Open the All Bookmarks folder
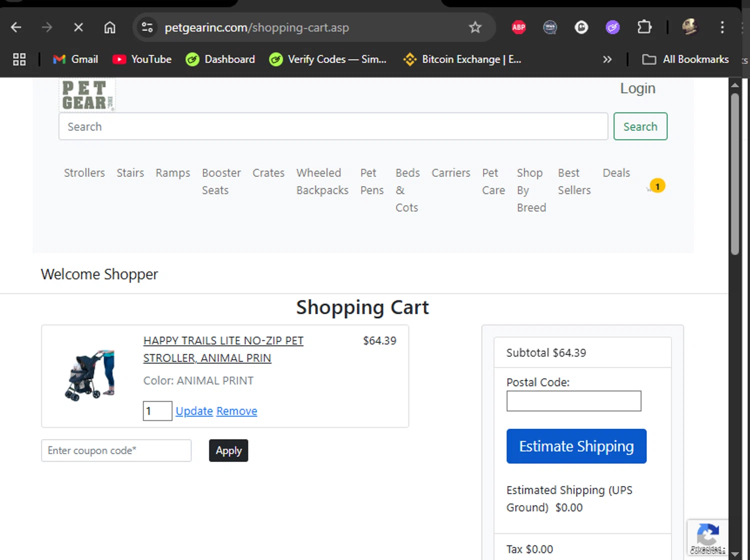This screenshot has width=750, height=560. pyautogui.click(x=685, y=59)
